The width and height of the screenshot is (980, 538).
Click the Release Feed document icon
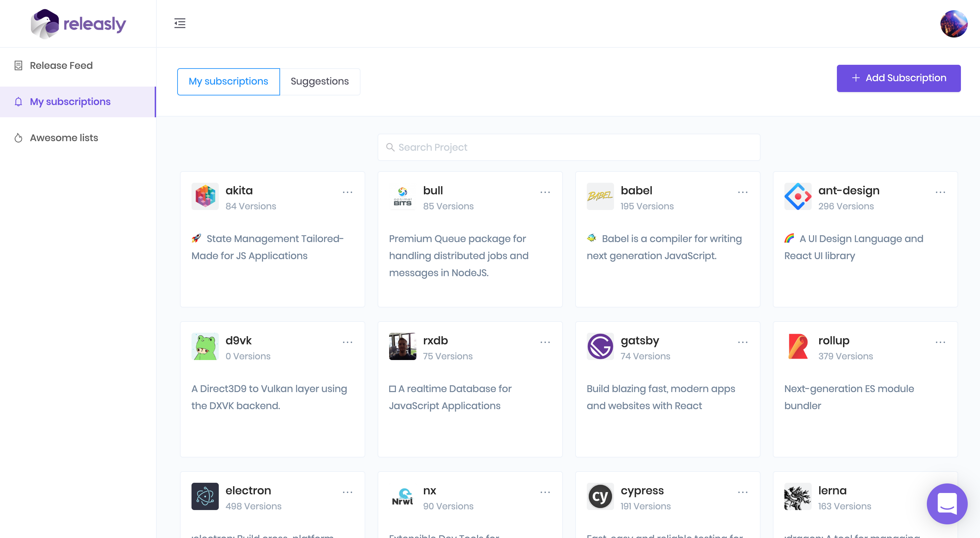coord(18,65)
